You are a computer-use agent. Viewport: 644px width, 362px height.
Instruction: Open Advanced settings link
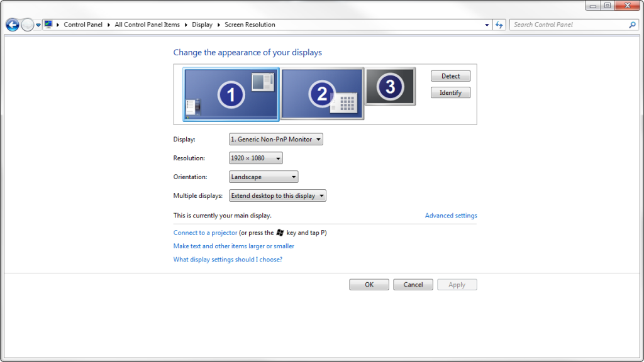451,216
